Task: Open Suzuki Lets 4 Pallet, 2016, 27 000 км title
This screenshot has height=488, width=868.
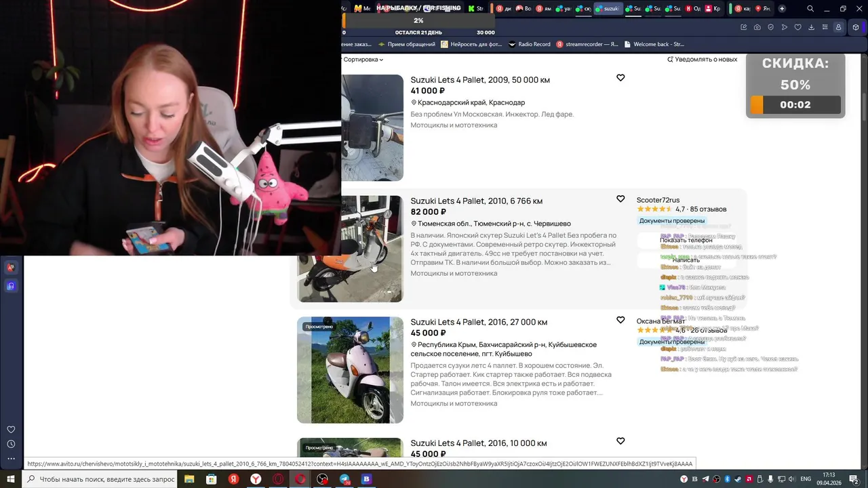Action: 479,322
